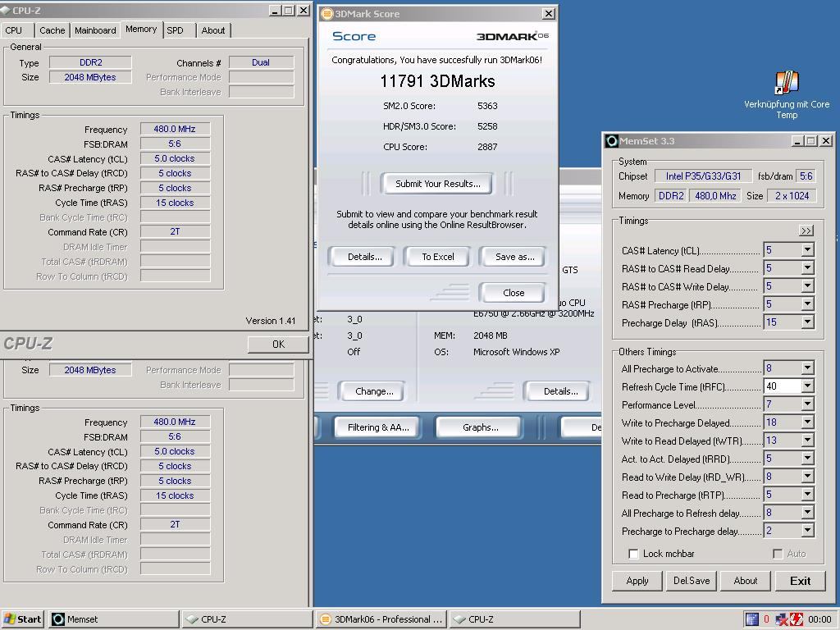This screenshot has height=630, width=840.
Task: Click the Version 1.41 text in CPU-Z
Action: tap(271, 321)
